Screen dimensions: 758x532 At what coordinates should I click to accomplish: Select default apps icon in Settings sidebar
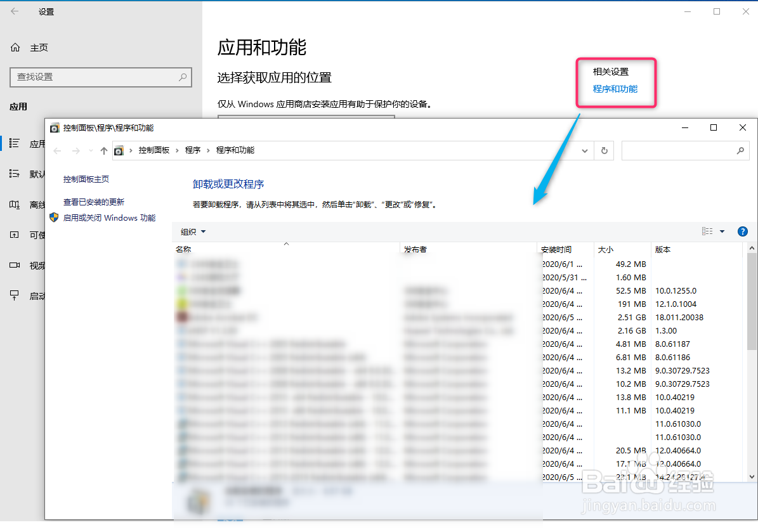[x=15, y=174]
